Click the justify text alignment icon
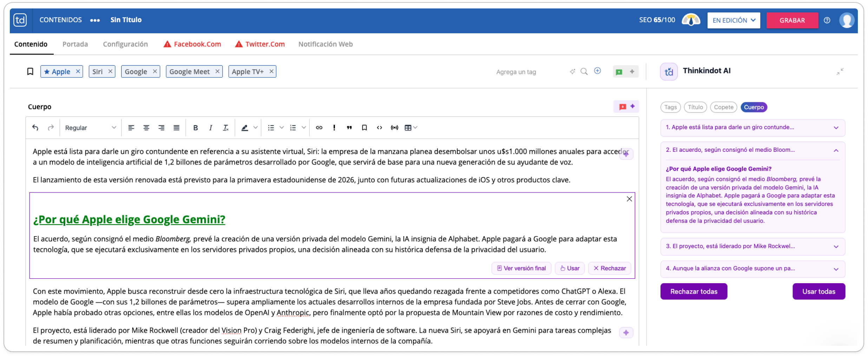868x357 pixels. [x=176, y=128]
